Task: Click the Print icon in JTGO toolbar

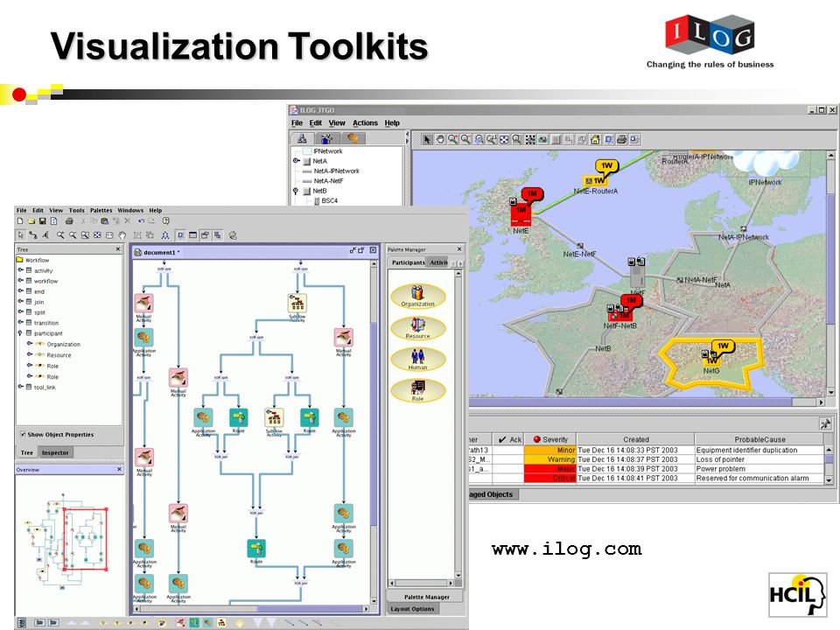Action: click(x=621, y=140)
